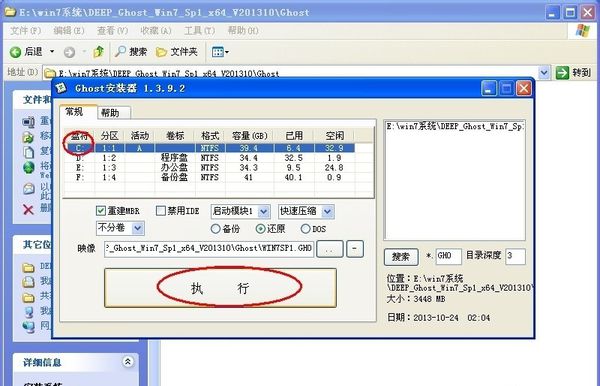This screenshot has height=386, width=600.
Task: Click the GHO extension input field
Action: tap(448, 256)
